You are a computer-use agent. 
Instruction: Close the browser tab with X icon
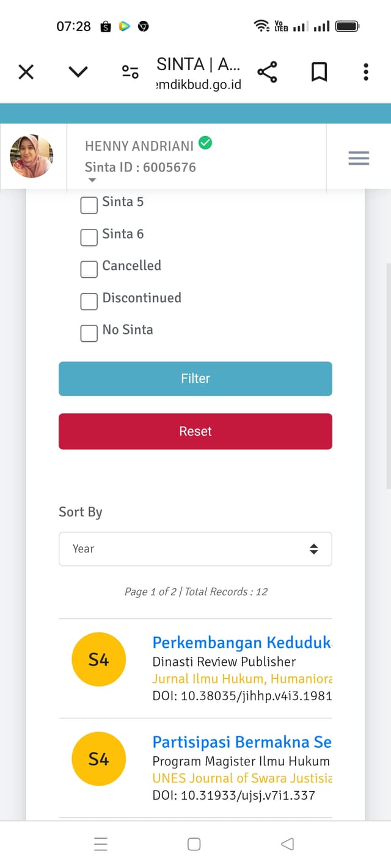coord(26,72)
